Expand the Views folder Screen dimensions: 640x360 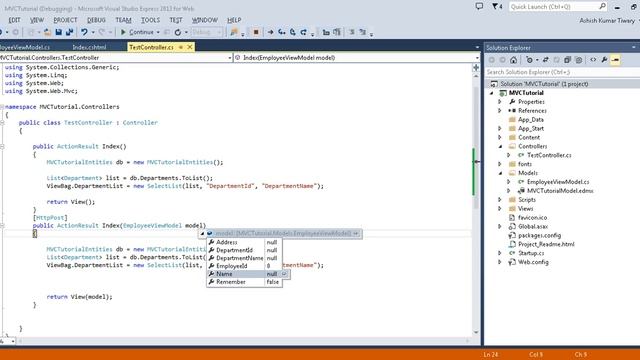pos(500,209)
